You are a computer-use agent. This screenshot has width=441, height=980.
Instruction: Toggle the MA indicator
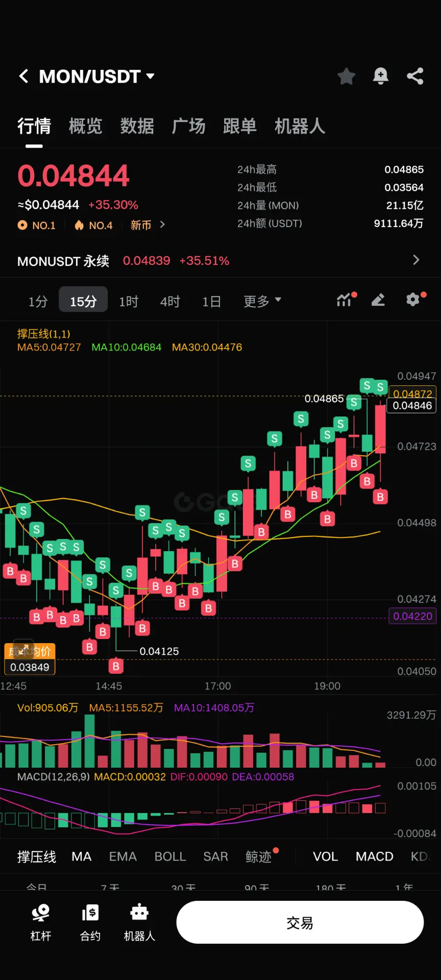82,856
